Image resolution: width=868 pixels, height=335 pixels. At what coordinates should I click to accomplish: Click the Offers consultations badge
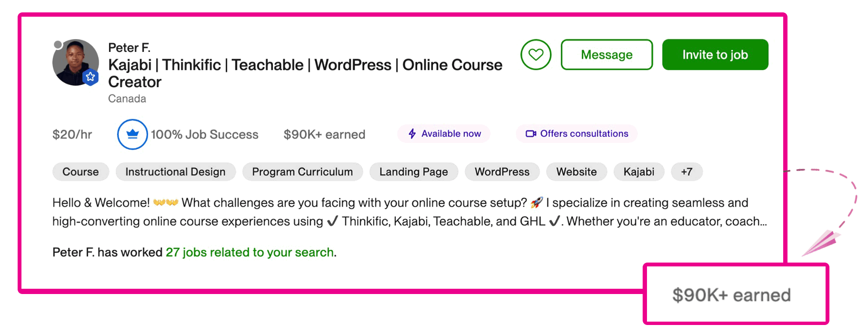576,134
